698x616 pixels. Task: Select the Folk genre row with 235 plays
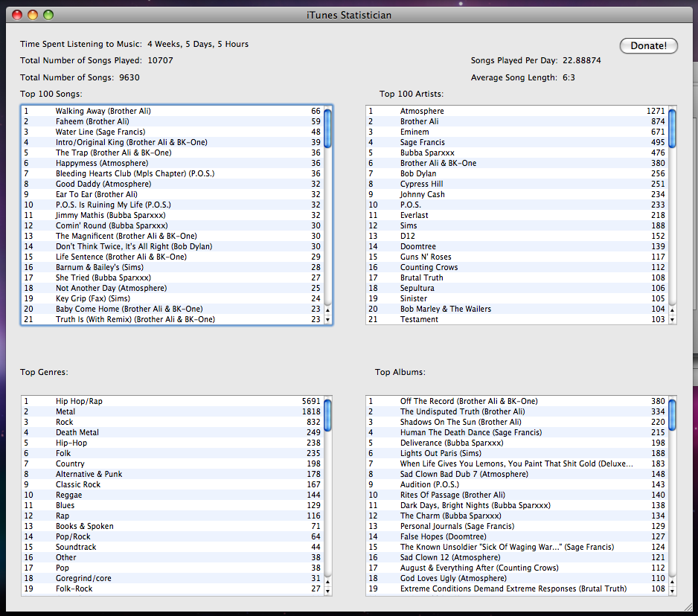click(x=173, y=453)
